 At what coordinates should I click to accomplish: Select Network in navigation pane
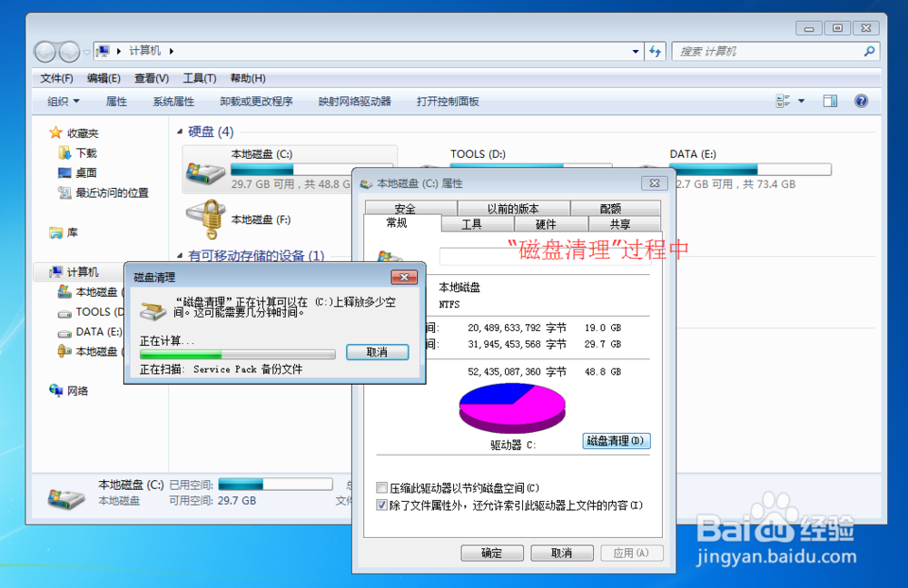tap(68, 391)
